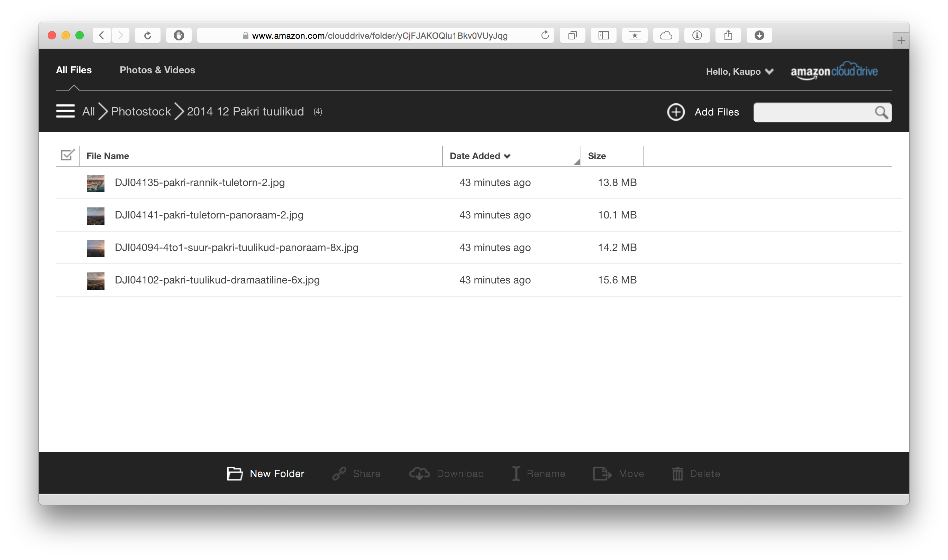Open the Safari share icon
948x560 pixels.
[x=728, y=36]
